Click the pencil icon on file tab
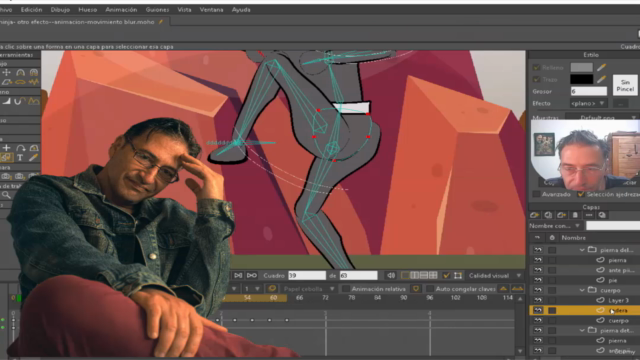This screenshot has height=360, width=640. tap(161, 22)
